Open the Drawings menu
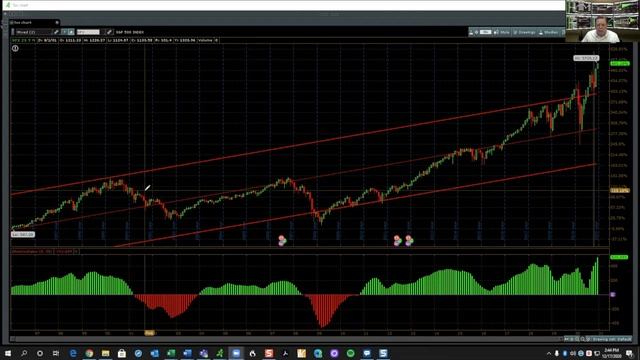This screenshot has width=640, height=360. tap(524, 32)
